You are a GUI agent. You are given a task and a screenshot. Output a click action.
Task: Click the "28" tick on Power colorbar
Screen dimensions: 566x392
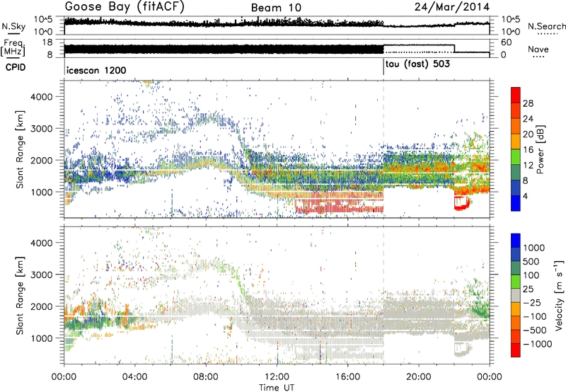pos(528,103)
